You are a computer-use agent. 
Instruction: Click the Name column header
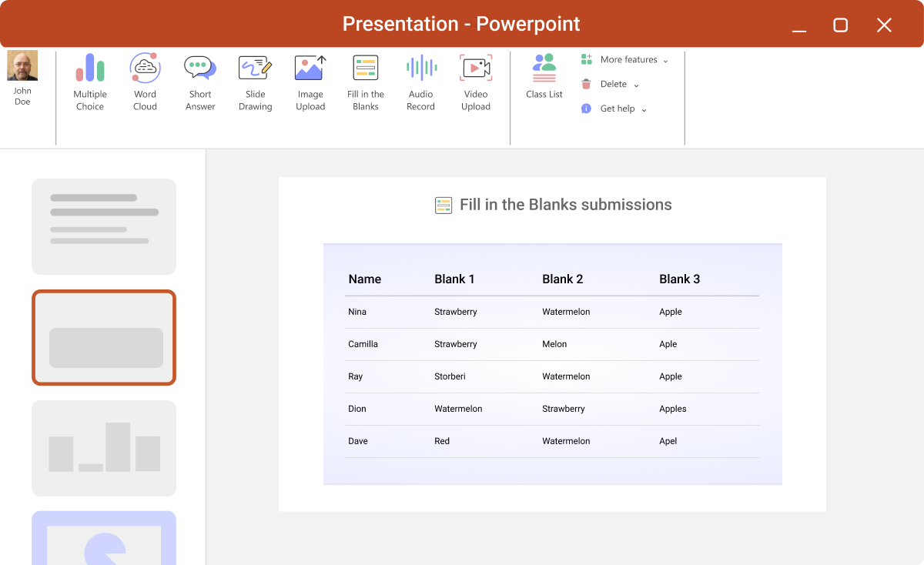click(365, 279)
